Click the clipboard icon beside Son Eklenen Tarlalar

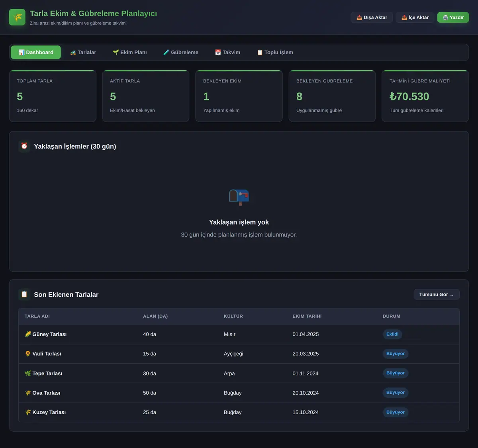pos(24,294)
